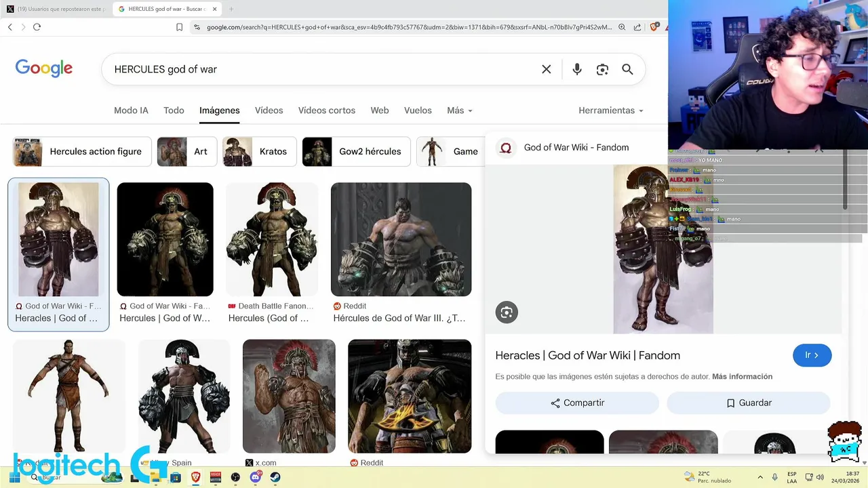Viewport: 868px width, 488px height.
Task: Open the Vídeos cortos tab
Action: pyautogui.click(x=327, y=110)
